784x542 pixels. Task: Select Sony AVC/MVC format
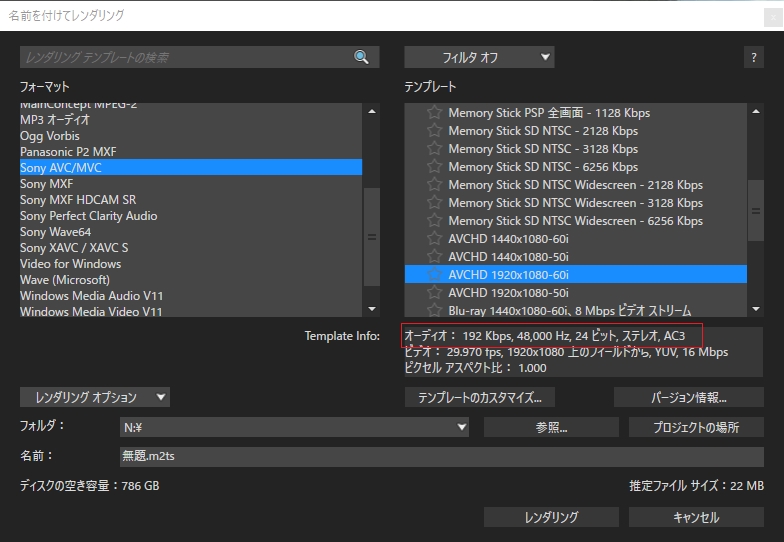click(190, 168)
